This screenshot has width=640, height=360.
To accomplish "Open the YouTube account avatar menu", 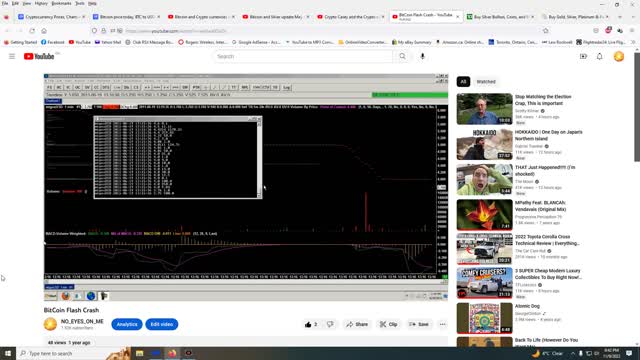I will pos(619,56).
